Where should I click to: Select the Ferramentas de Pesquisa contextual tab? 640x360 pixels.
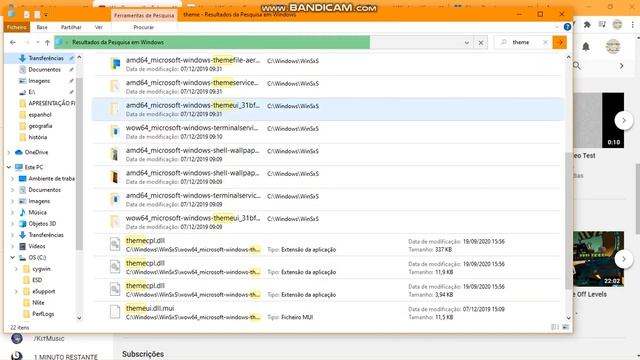click(x=144, y=15)
